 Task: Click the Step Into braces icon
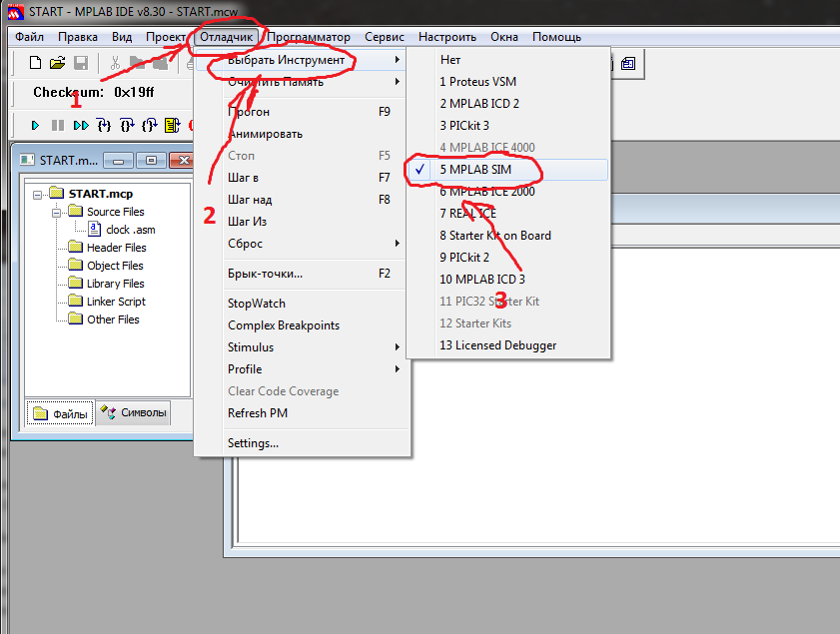coord(104,125)
